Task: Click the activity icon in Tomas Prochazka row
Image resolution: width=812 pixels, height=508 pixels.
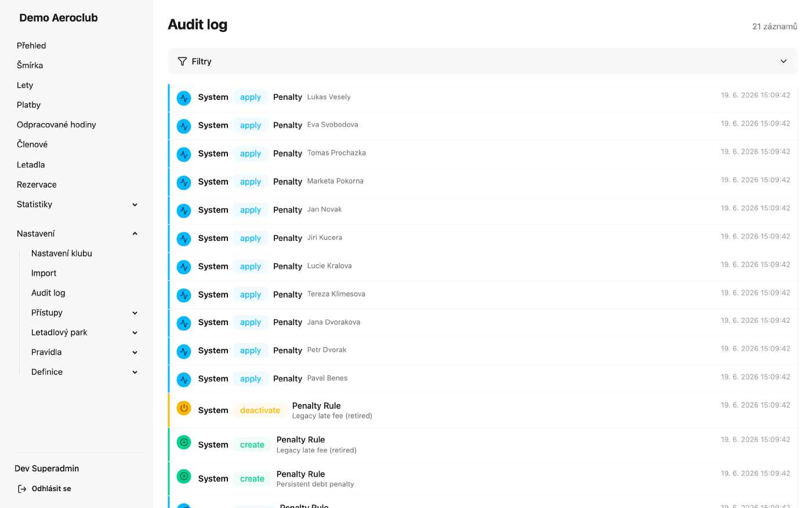Action: point(184,154)
